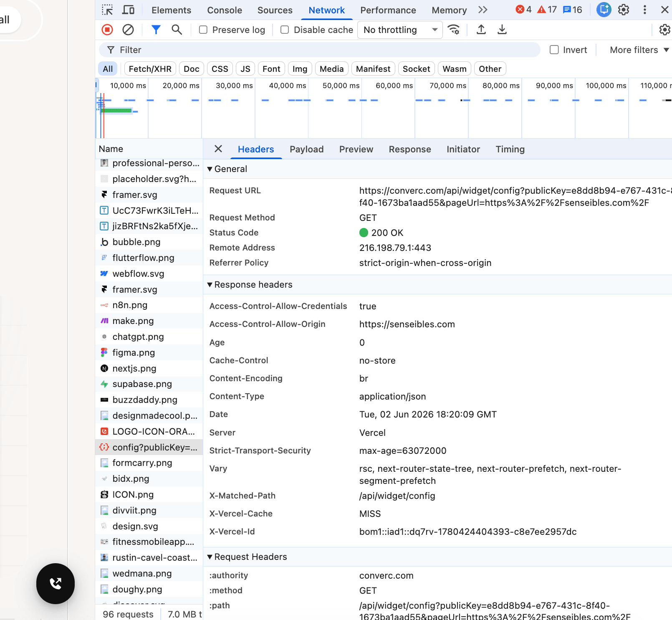Image resolution: width=672 pixels, height=620 pixels.
Task: Select the All request type filter
Action: click(x=108, y=69)
